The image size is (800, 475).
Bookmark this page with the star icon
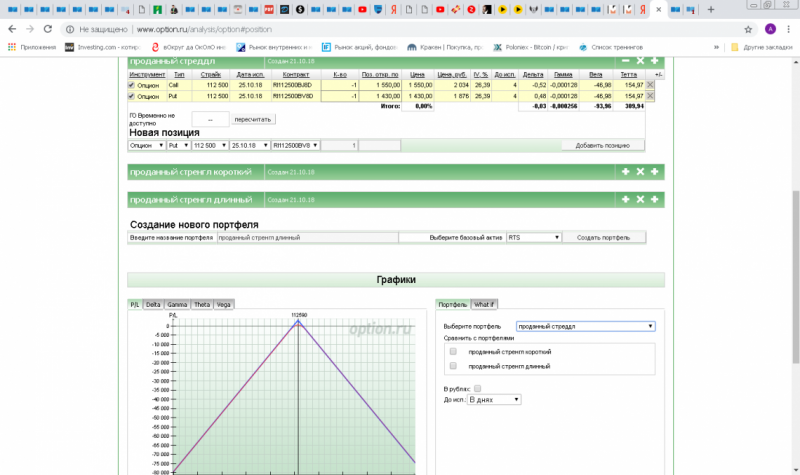[x=746, y=29]
